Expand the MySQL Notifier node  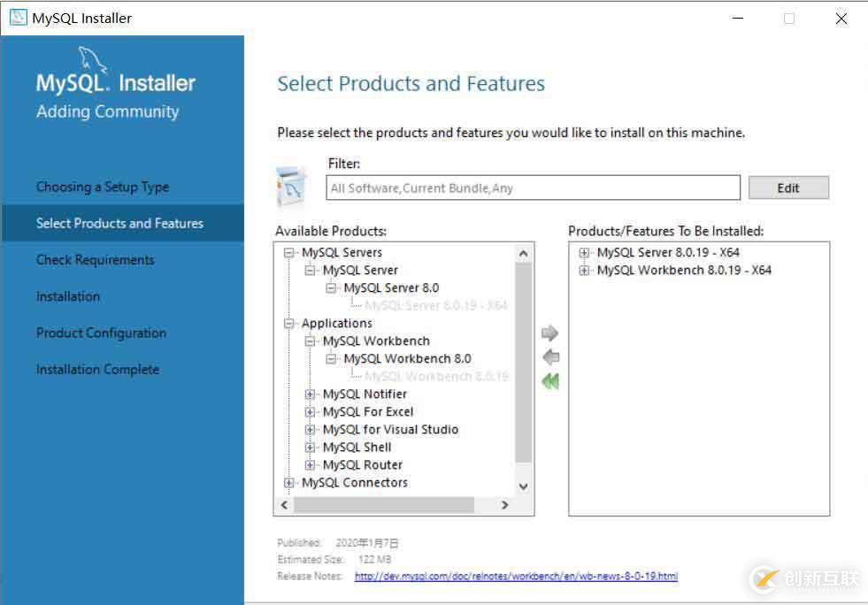[x=310, y=394]
